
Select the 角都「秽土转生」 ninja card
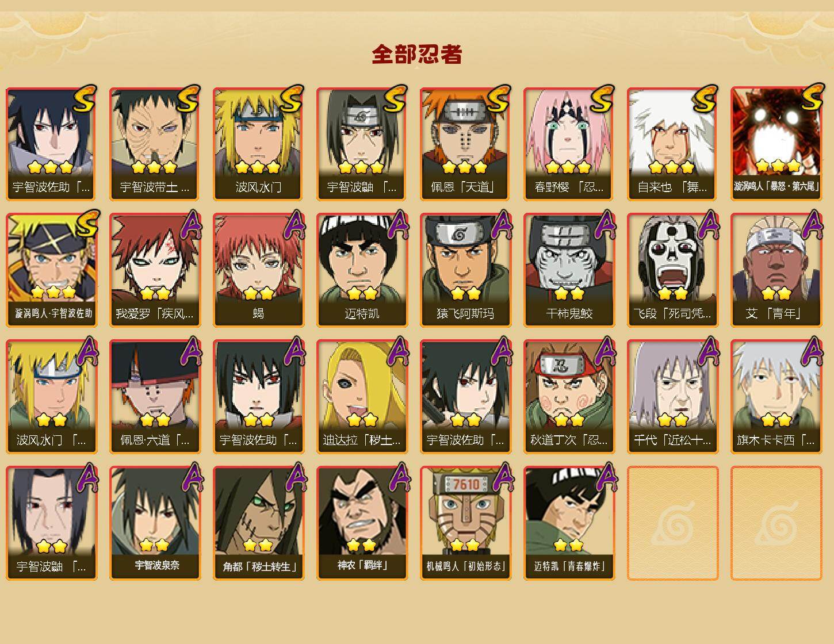click(258, 523)
